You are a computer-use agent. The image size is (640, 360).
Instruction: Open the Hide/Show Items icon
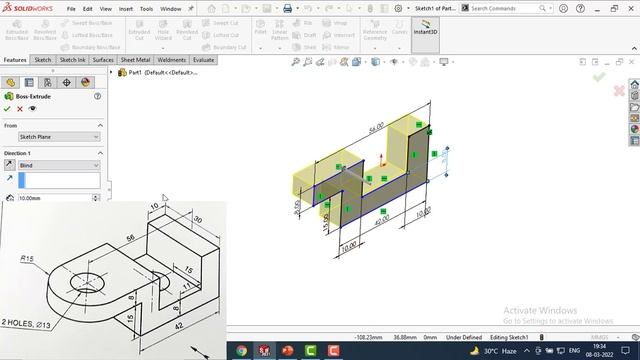[394, 62]
